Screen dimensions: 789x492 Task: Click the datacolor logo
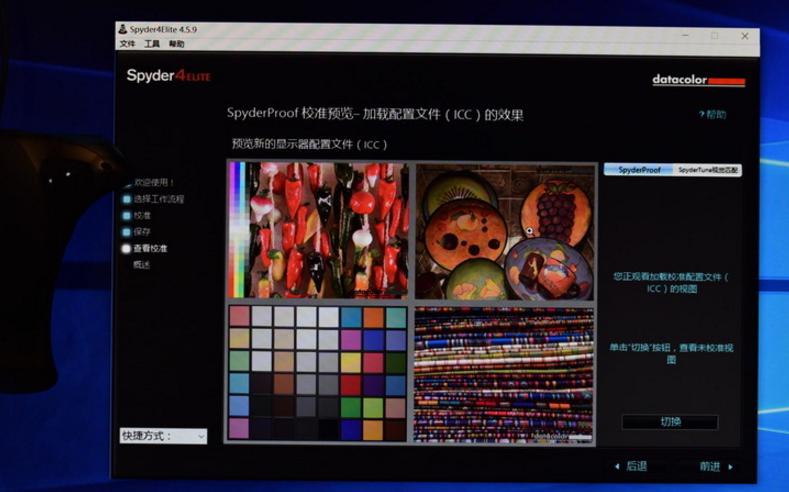[698, 80]
